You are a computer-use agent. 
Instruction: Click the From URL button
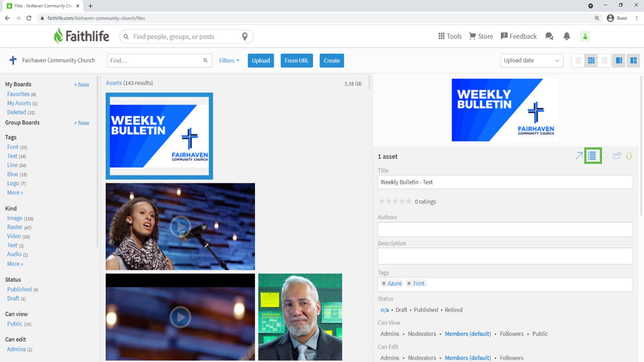point(297,61)
